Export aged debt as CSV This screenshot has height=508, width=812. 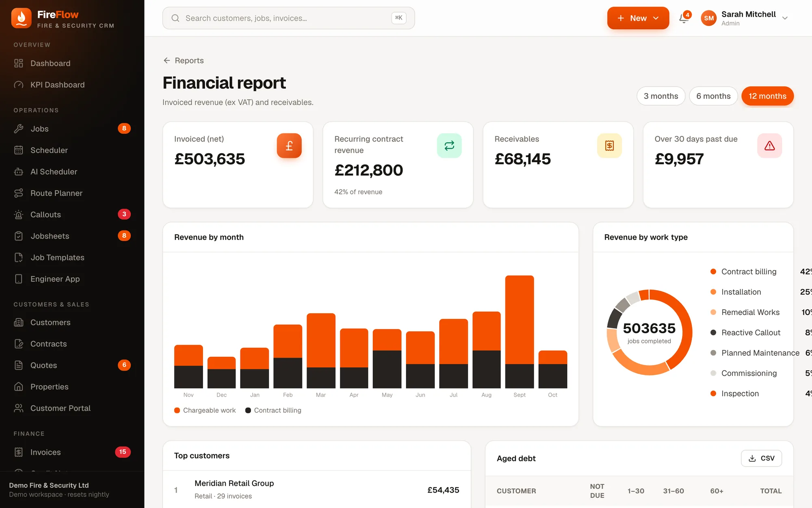tap(761, 458)
